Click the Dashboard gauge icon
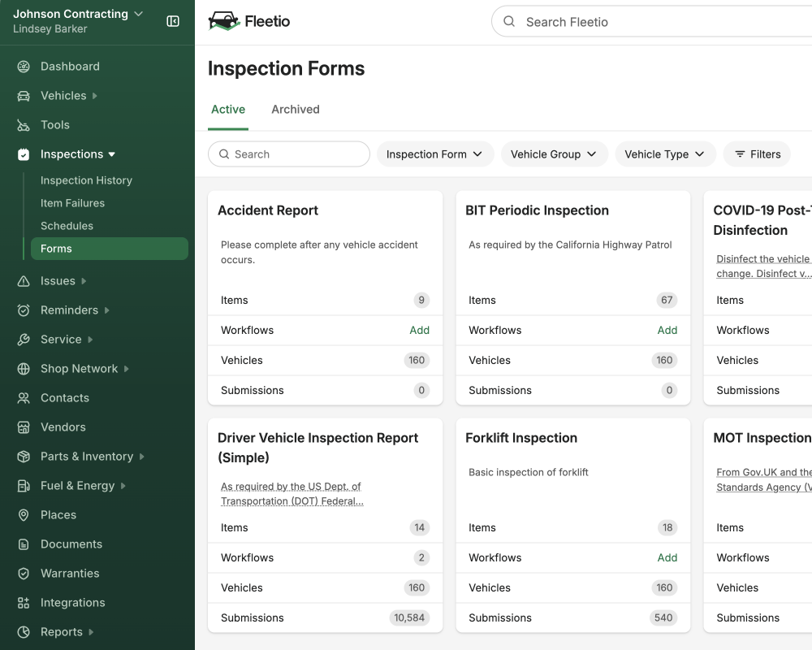The image size is (812, 650). pos(24,67)
